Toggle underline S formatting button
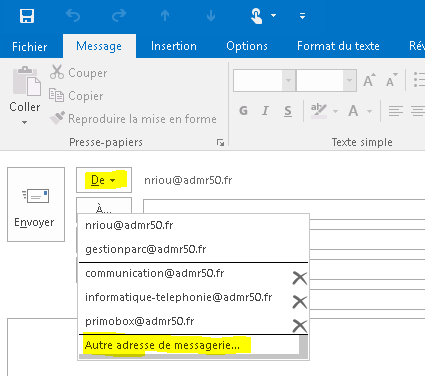 [288, 111]
